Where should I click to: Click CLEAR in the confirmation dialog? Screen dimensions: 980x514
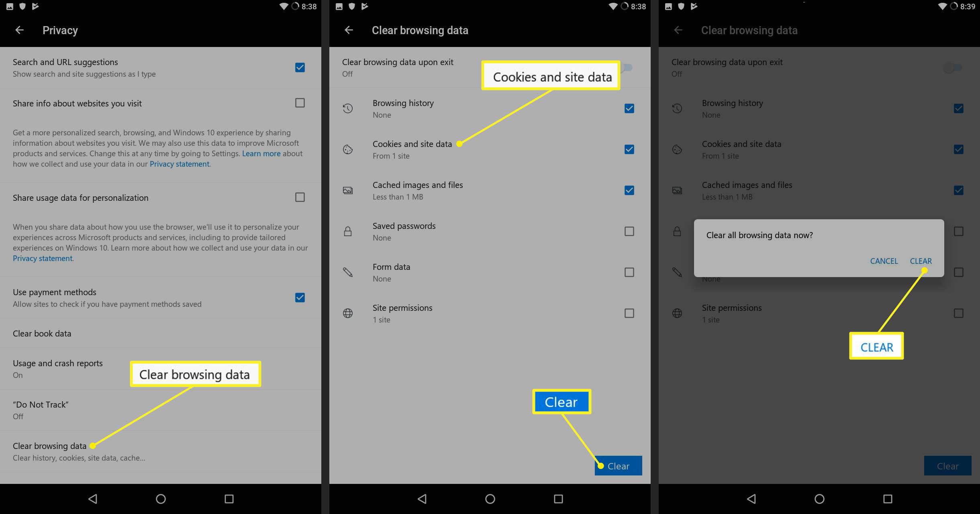point(921,261)
